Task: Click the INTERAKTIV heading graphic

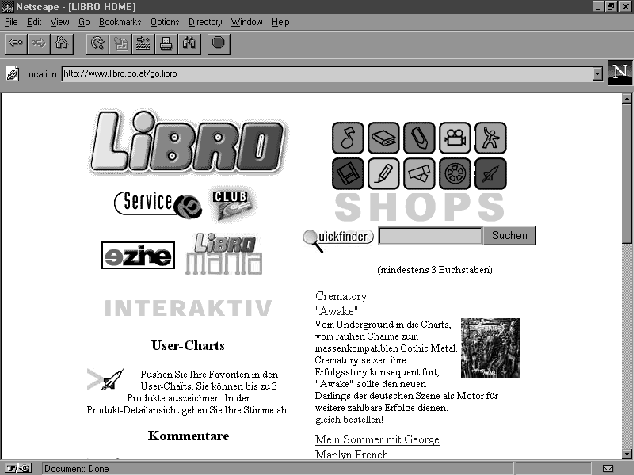Action: pyautogui.click(x=188, y=308)
